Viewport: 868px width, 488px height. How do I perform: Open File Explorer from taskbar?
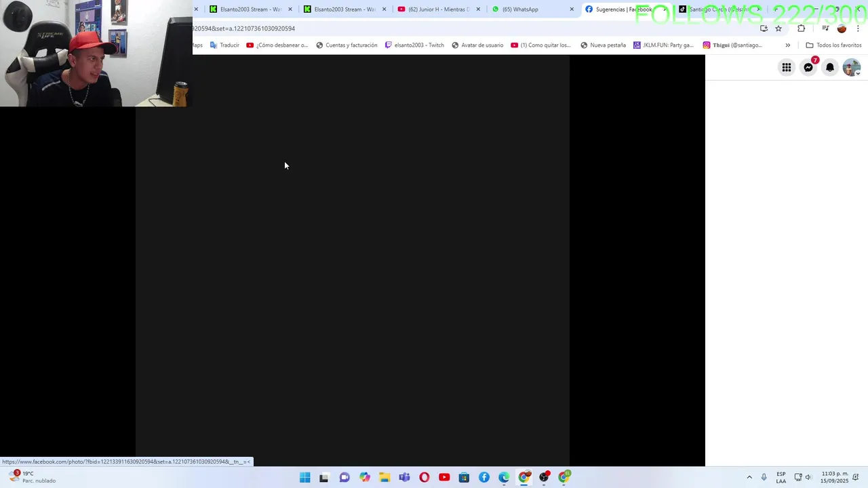click(x=384, y=477)
